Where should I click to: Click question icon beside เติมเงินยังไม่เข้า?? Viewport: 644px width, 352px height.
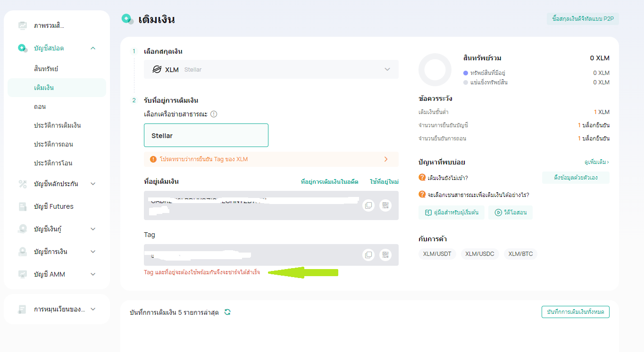click(422, 178)
